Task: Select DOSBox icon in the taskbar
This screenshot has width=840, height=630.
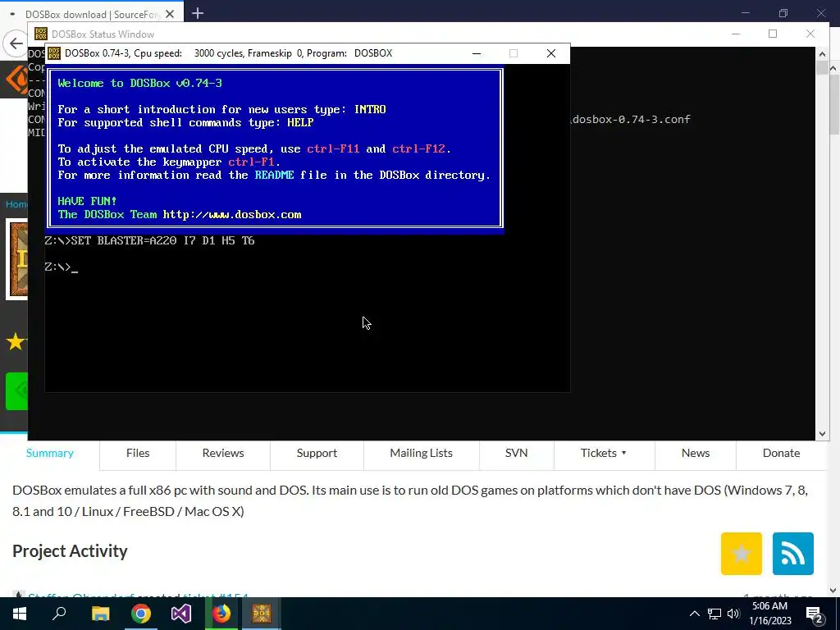Action: coord(262,614)
